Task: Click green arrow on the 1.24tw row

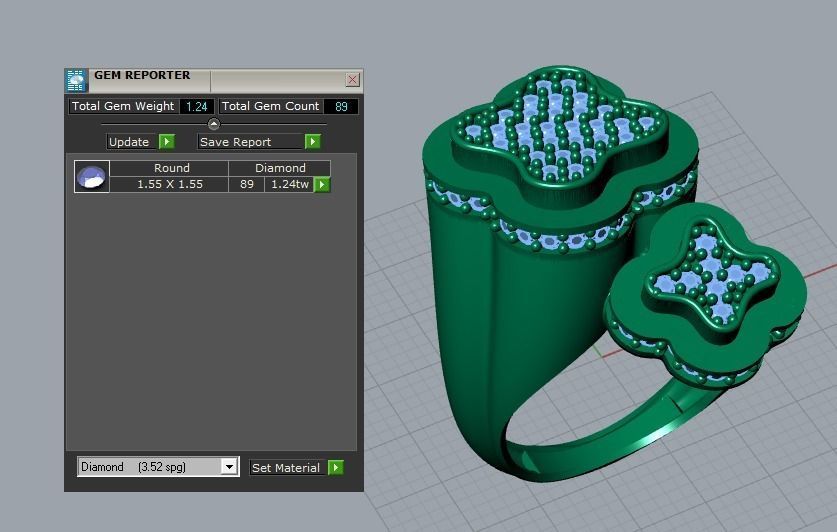Action: 322,185
